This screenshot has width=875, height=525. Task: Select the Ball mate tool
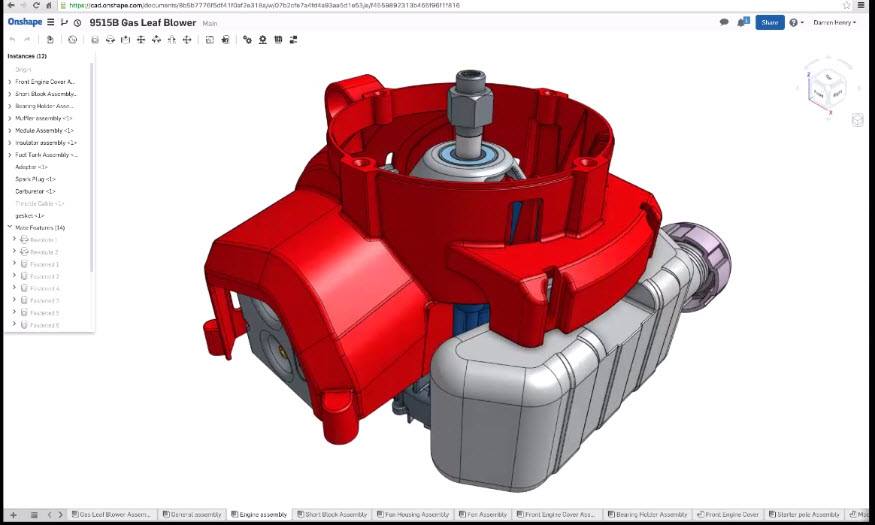click(x=187, y=40)
